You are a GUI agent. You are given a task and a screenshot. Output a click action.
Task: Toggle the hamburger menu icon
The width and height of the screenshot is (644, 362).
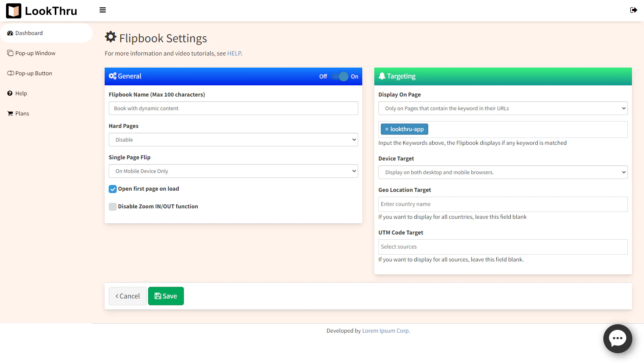103,10
